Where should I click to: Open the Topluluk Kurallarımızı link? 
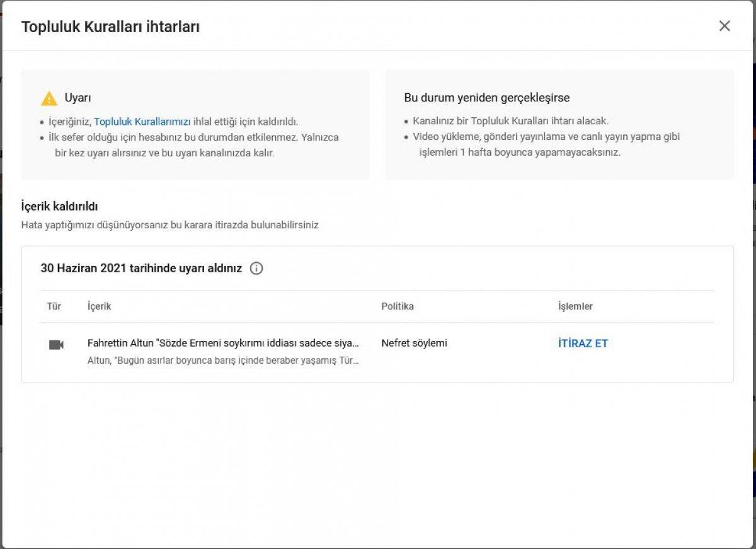coord(142,122)
